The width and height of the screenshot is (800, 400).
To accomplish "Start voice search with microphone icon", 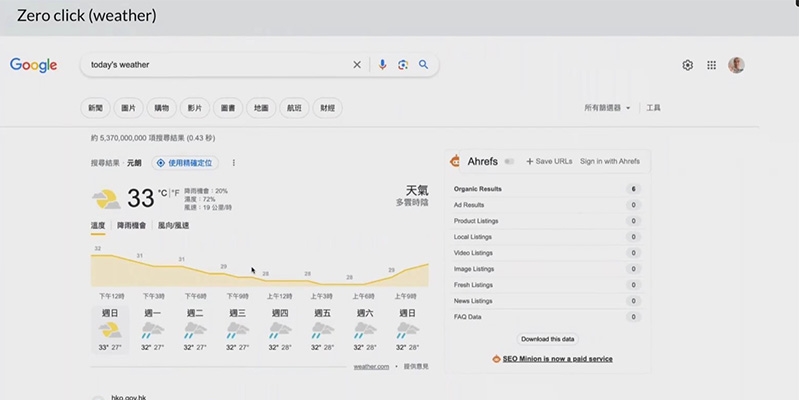I will click(382, 65).
